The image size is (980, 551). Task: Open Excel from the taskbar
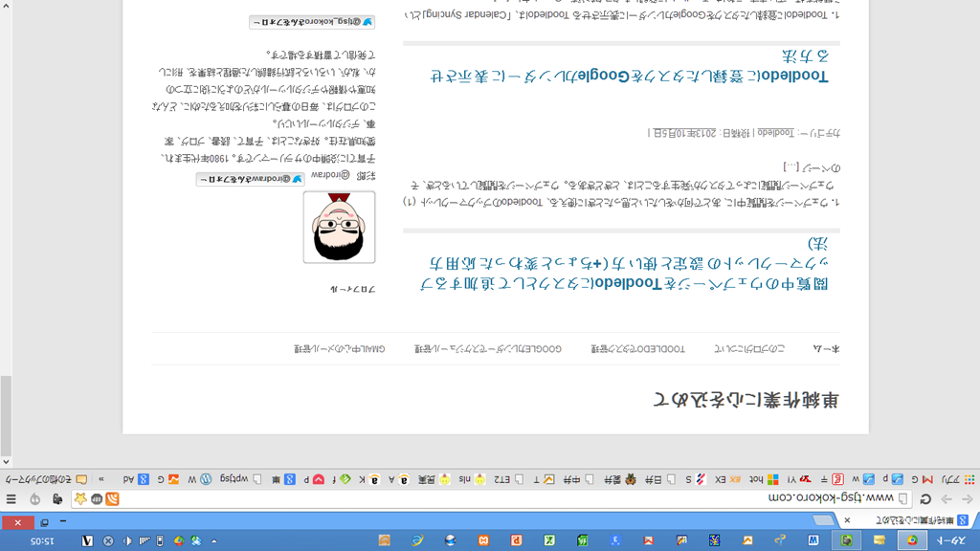(x=549, y=540)
